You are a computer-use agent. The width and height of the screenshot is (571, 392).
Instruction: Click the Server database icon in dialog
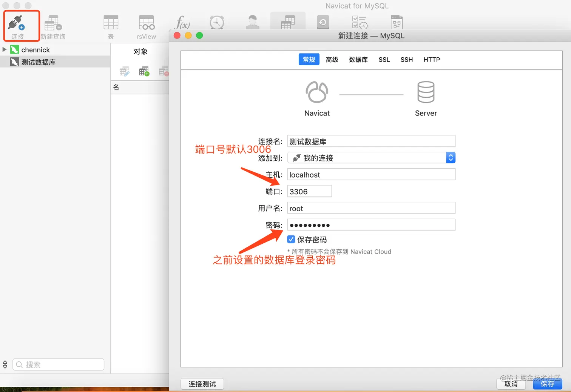(426, 92)
